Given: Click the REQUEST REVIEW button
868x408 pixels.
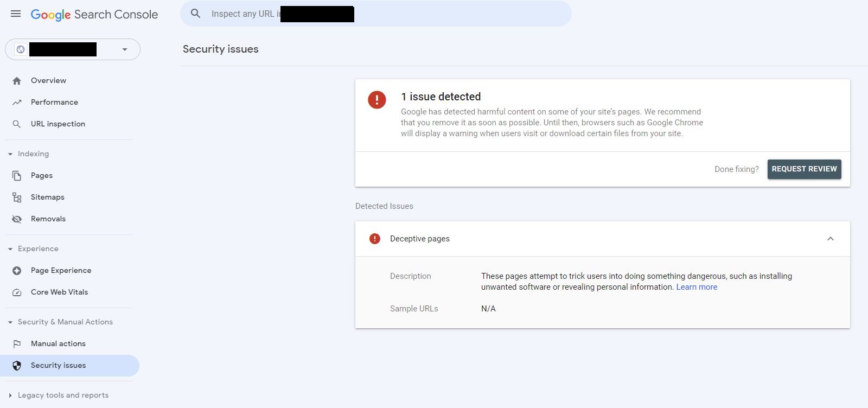Looking at the screenshot, I should point(804,169).
